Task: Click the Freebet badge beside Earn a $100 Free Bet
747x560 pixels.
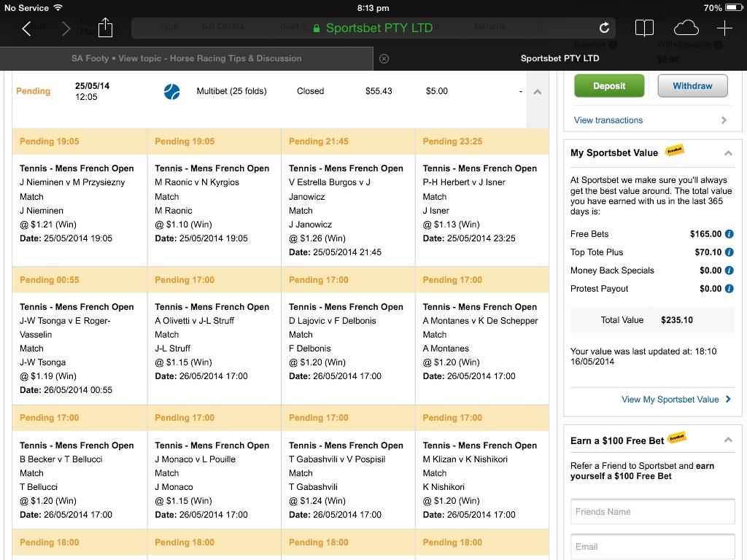Action: (676, 437)
